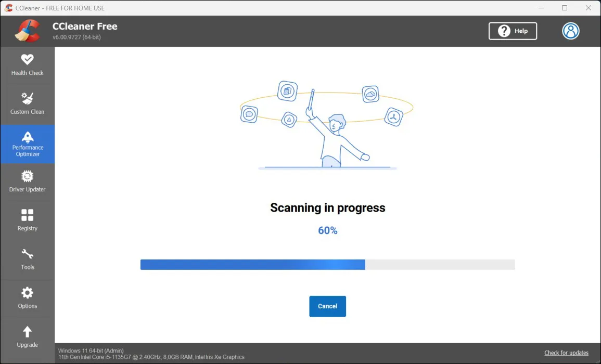Open the account profile icon
601x364 pixels.
570,31
